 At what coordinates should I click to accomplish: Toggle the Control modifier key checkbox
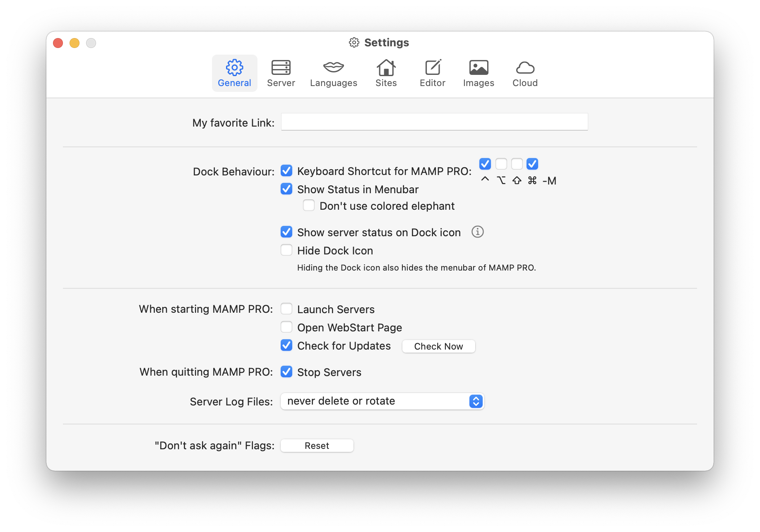[x=485, y=164]
